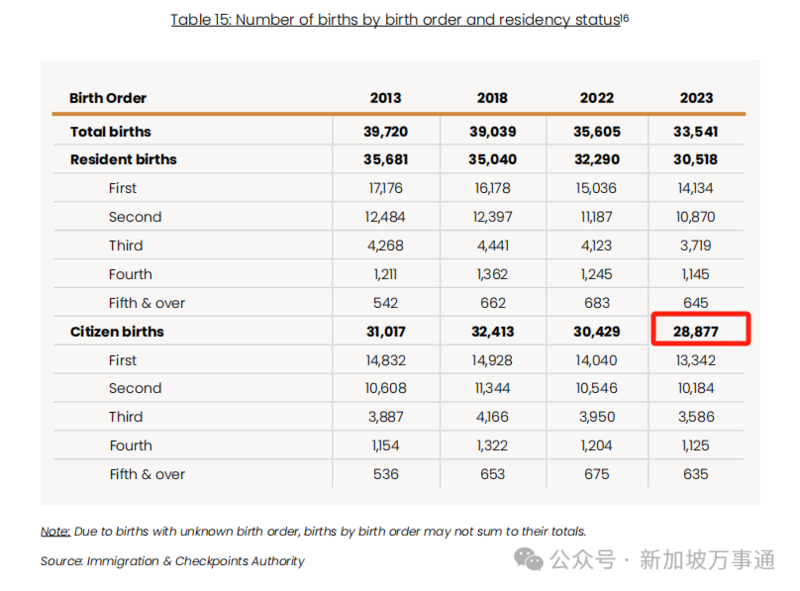Click the Resident births row label

pos(123,160)
